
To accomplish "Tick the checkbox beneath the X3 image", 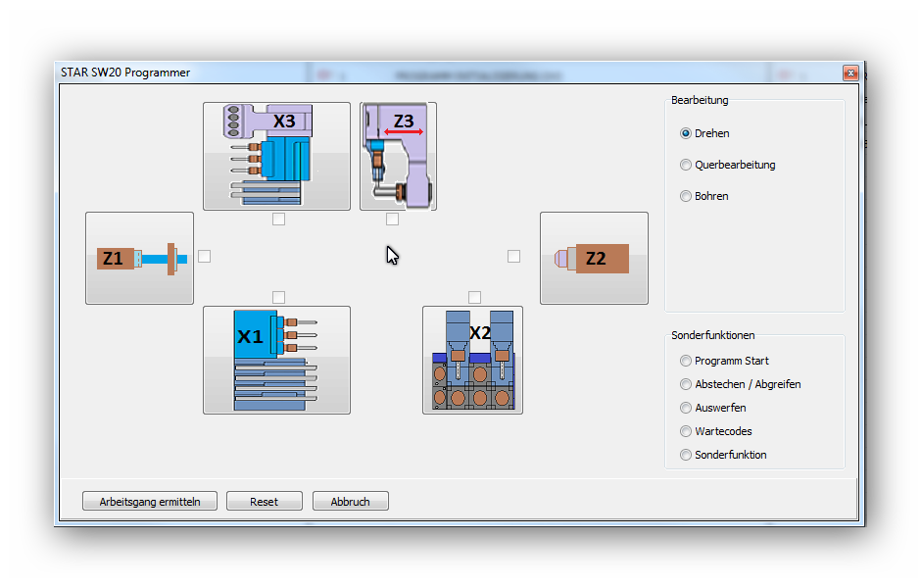I will [x=279, y=220].
